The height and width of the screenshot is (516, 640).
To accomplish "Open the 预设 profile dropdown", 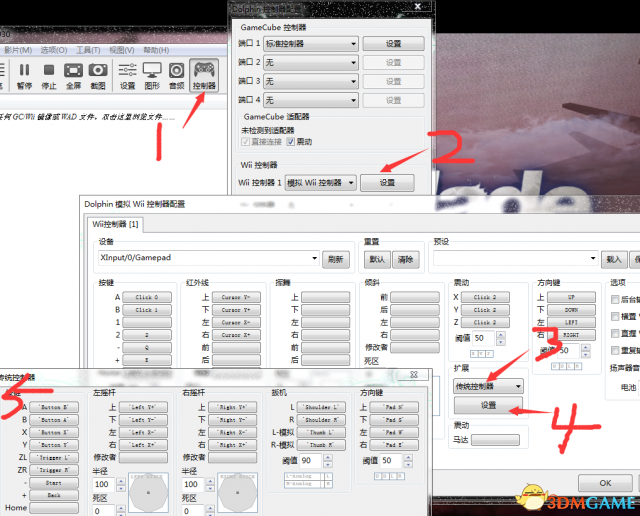I will [516, 258].
